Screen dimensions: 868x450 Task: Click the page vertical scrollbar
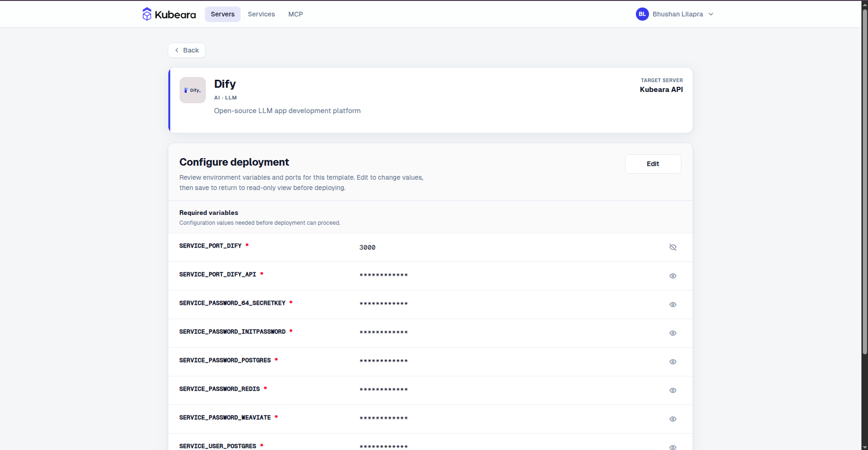click(865, 182)
